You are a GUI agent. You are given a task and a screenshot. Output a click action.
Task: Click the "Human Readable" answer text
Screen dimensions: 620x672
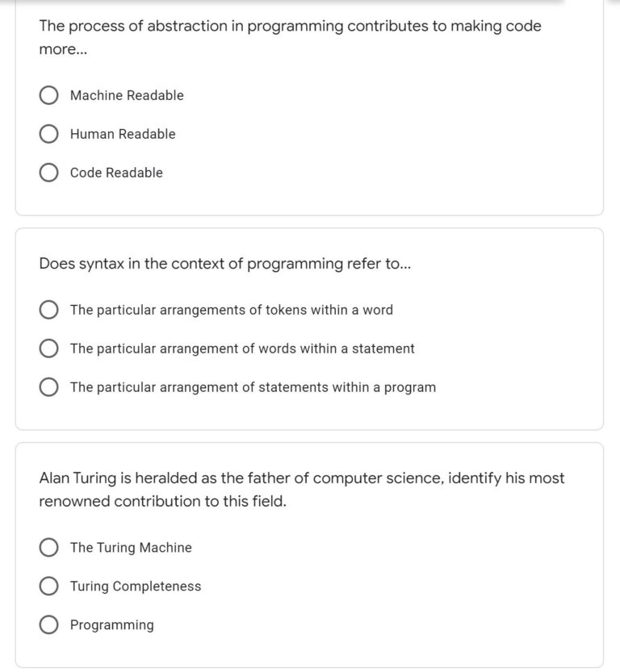123,135
